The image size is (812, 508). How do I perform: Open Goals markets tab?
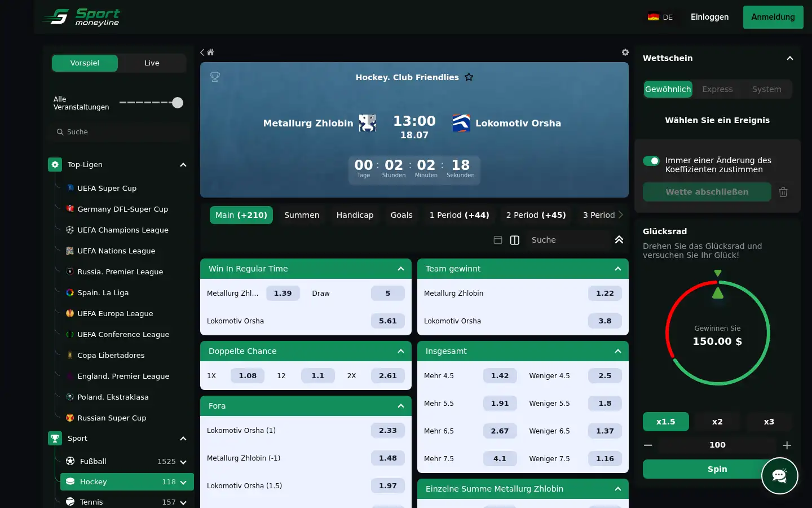pyautogui.click(x=401, y=215)
